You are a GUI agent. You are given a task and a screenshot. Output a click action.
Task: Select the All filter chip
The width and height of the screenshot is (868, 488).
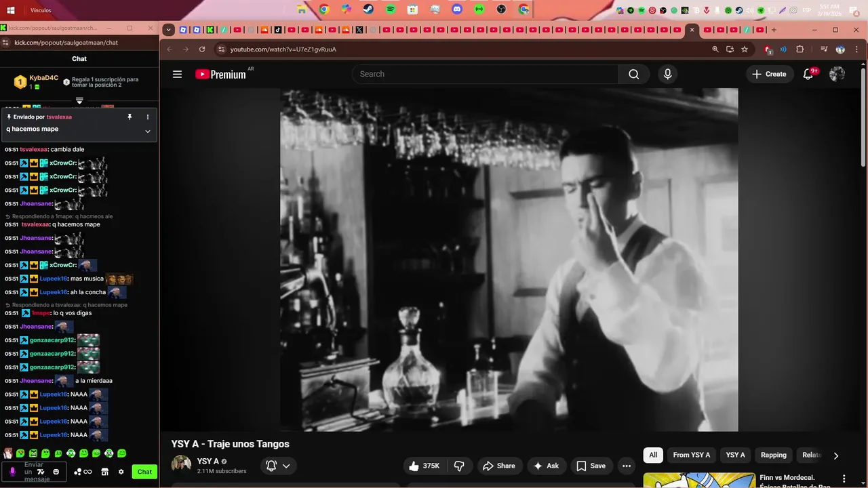tap(653, 455)
